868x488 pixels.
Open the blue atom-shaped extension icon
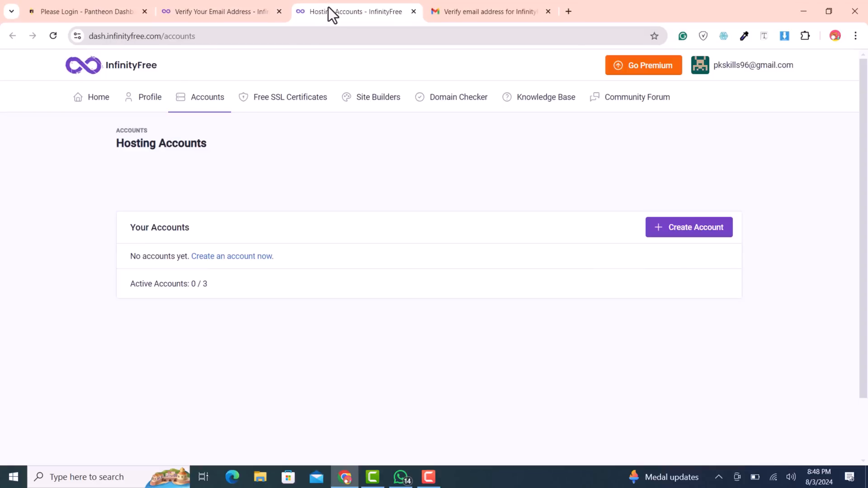pyautogui.click(x=723, y=36)
